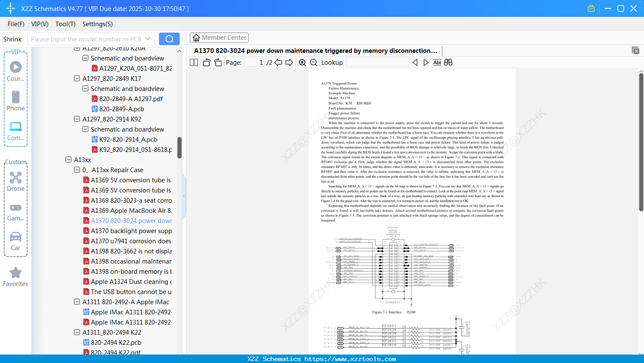Zoom out of the document
Viewport: 644px width, 363px height.
click(x=313, y=63)
